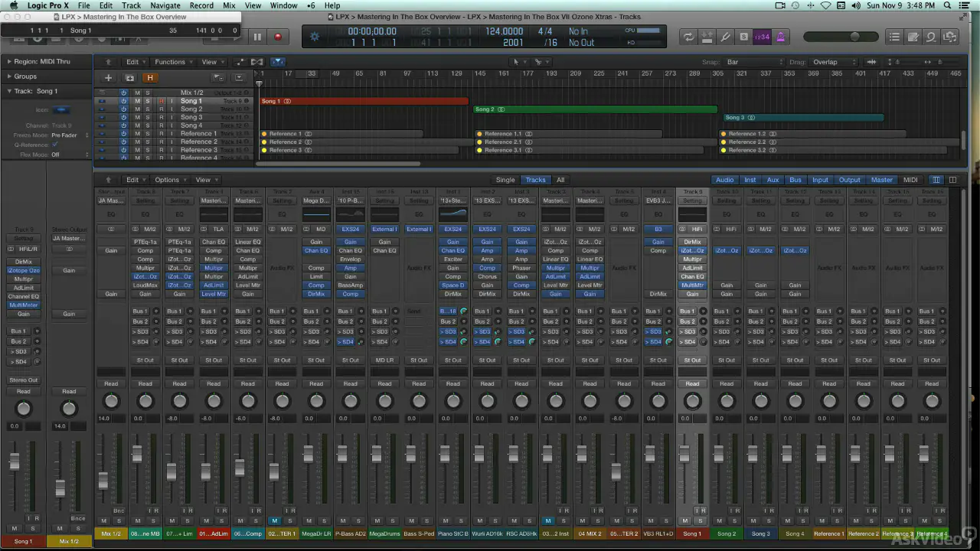Screen dimensions: 980x551
Task: Toggle Inst channel strip filter button
Action: tap(750, 180)
